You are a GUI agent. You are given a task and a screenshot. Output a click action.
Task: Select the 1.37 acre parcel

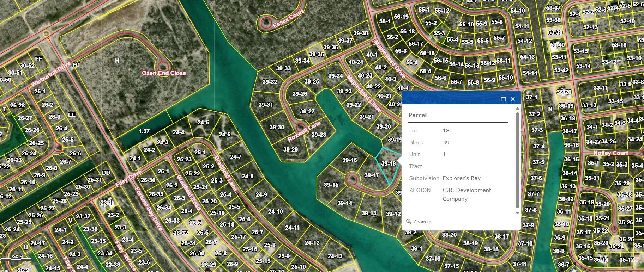click(x=144, y=131)
